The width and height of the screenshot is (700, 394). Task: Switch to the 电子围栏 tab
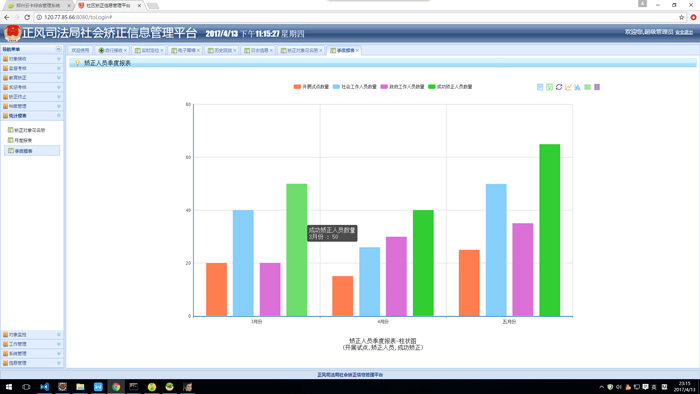click(x=186, y=50)
